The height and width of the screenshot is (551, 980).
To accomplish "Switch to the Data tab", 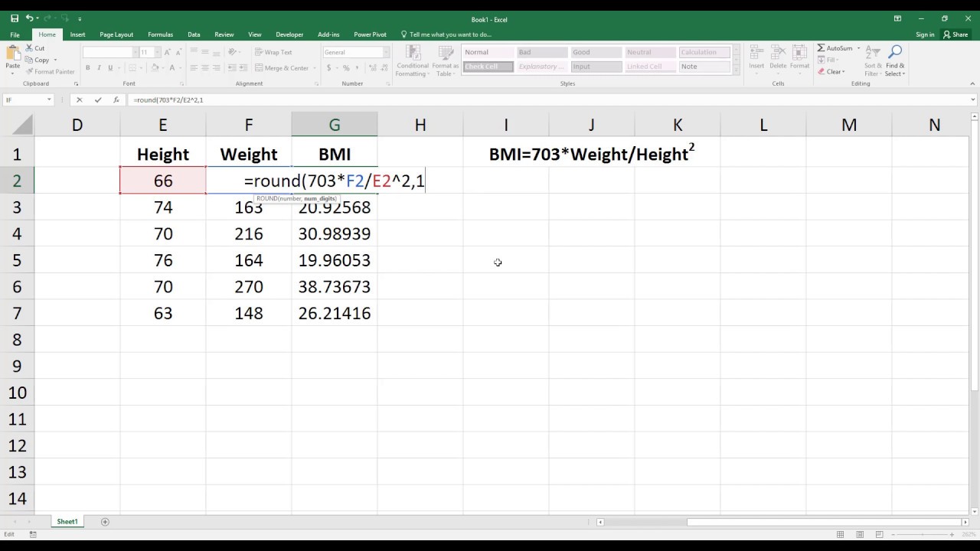I will [x=194, y=34].
